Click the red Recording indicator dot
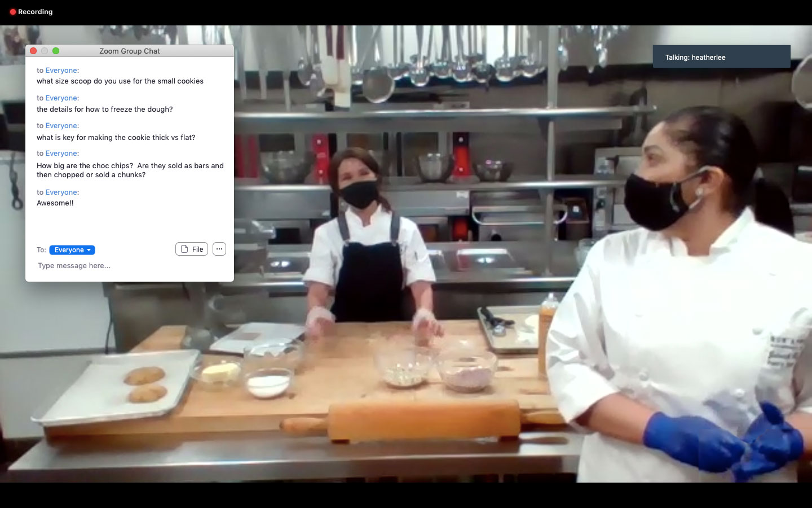The image size is (812, 508). [13, 12]
